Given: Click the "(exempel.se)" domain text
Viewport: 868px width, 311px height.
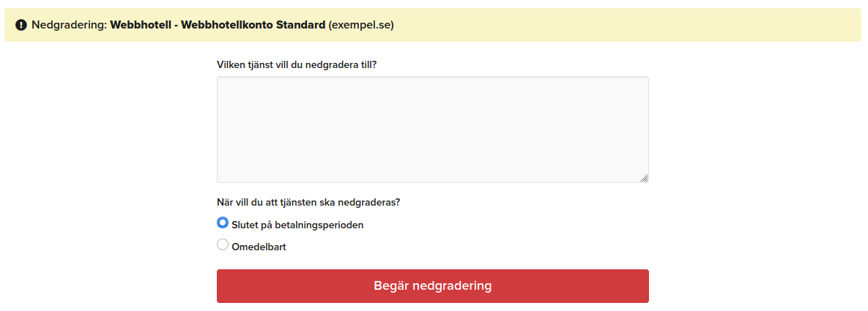Looking at the screenshot, I should pyautogui.click(x=361, y=25).
